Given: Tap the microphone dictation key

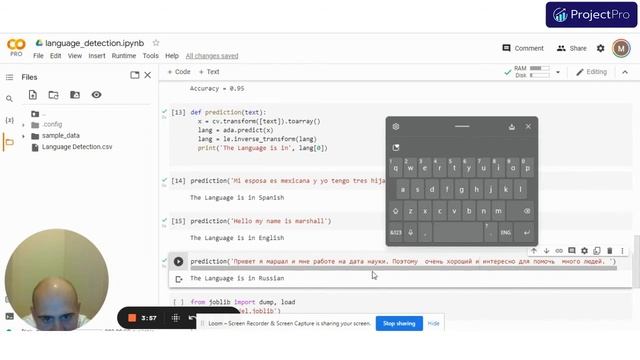Looking at the screenshot, I should click(x=410, y=232).
